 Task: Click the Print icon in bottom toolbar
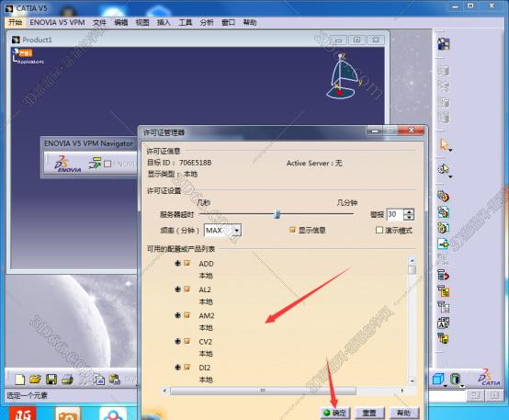click(x=67, y=379)
